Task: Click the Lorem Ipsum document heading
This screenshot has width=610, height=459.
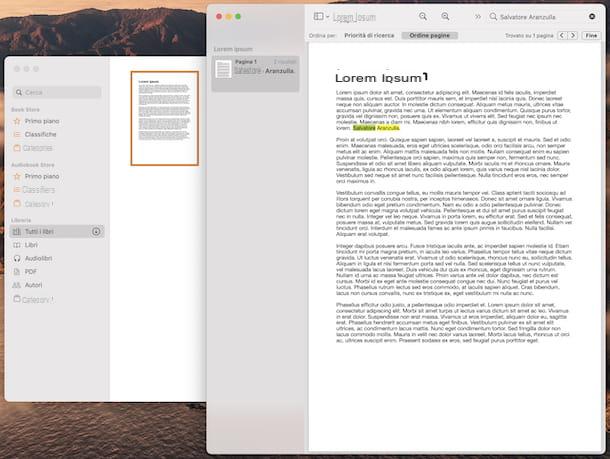Action: coord(381,78)
